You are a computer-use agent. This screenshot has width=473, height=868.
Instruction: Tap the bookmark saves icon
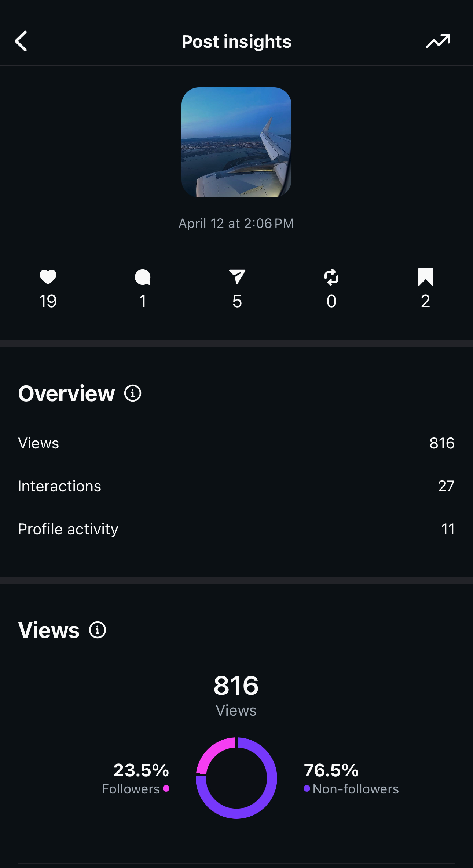pos(425,277)
